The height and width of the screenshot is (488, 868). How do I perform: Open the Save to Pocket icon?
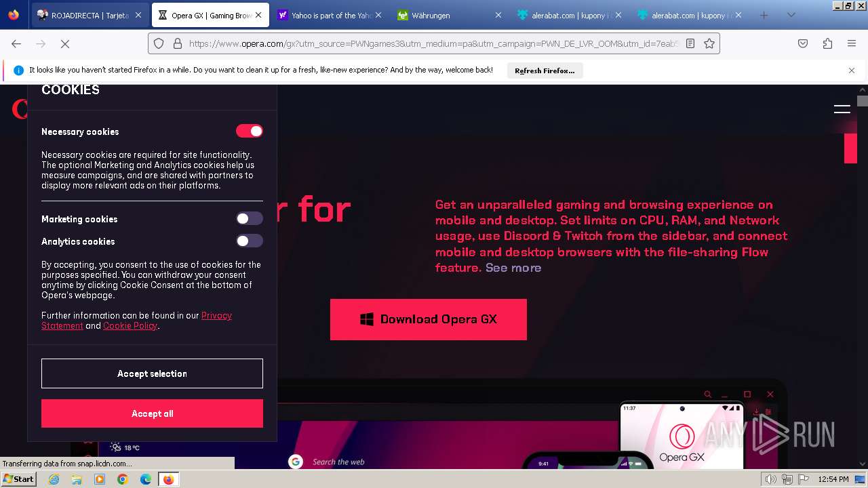pyautogui.click(x=803, y=43)
